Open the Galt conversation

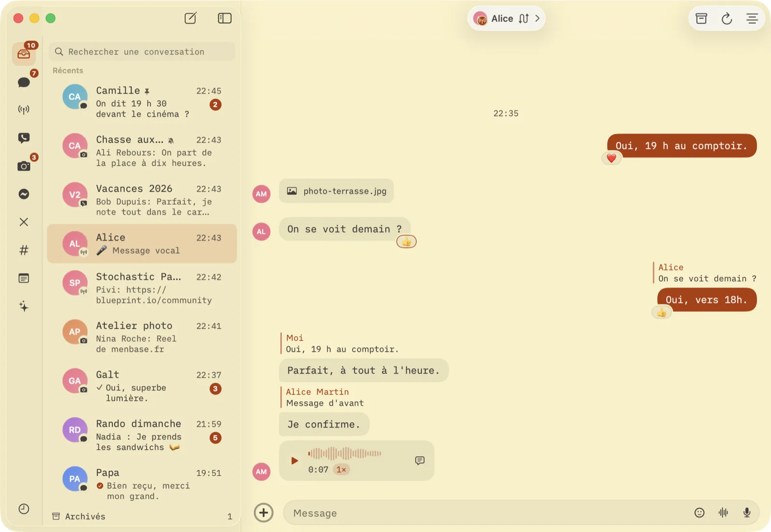[x=142, y=386]
